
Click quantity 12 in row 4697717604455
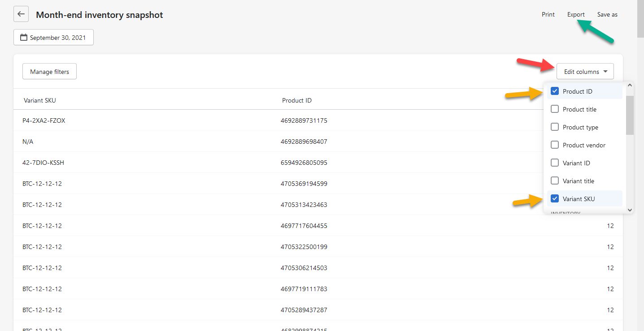610,226
